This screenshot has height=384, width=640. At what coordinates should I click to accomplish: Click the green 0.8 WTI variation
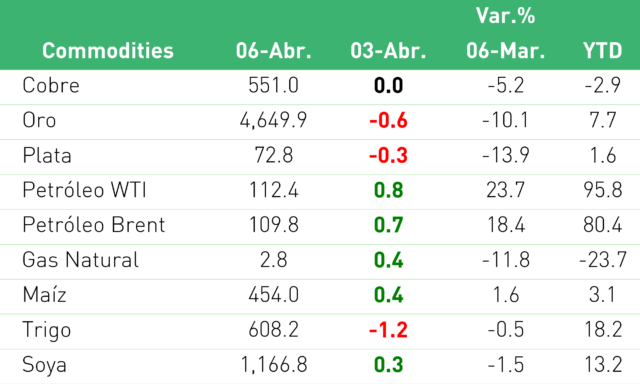(389, 190)
